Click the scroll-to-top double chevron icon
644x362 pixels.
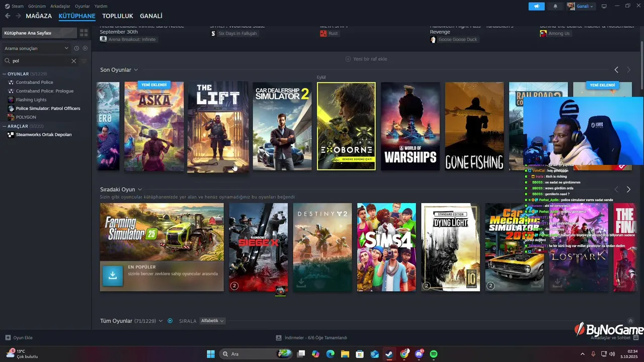point(630,321)
